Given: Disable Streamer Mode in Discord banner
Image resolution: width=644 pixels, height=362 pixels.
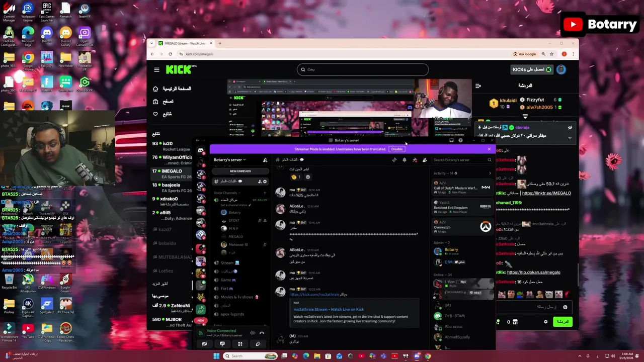Looking at the screenshot, I should tap(397, 149).
